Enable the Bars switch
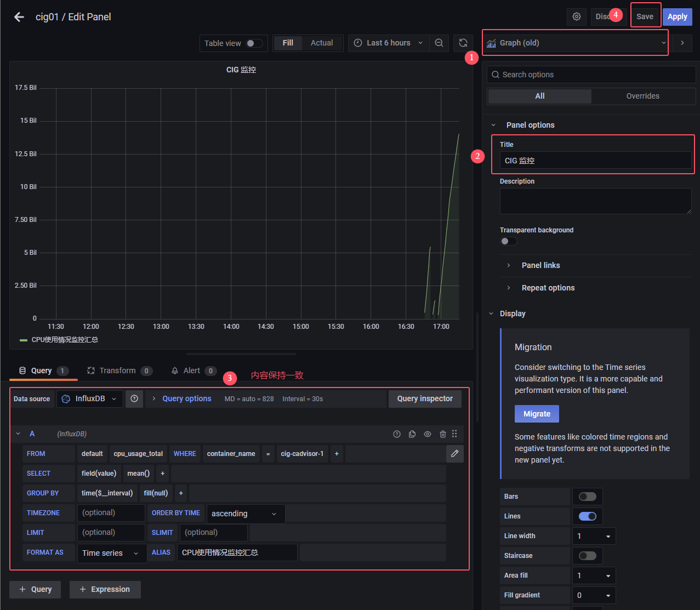This screenshot has width=700, height=610. pyautogui.click(x=588, y=497)
